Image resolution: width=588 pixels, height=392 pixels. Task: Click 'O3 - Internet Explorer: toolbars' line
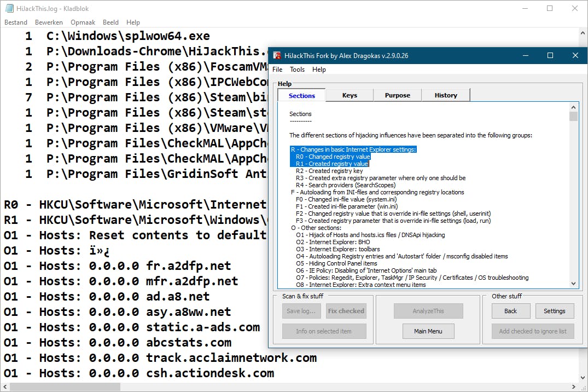(x=337, y=249)
